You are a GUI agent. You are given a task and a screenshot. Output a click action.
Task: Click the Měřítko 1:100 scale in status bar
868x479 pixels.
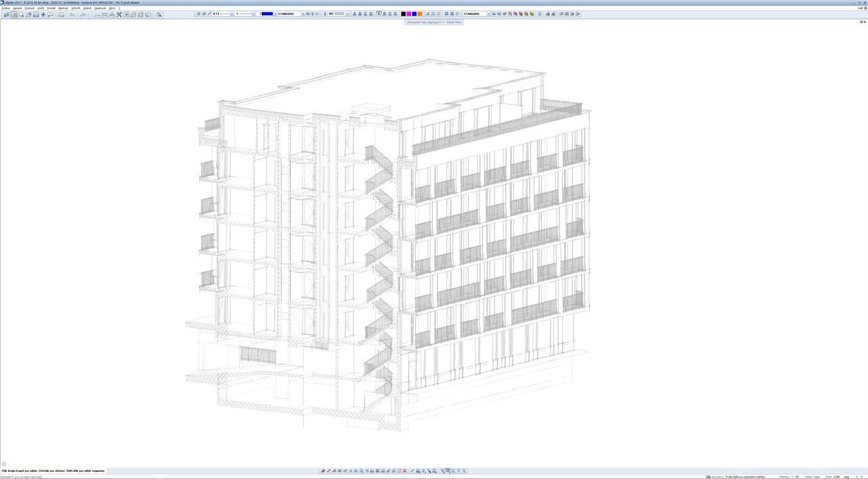[789, 476]
